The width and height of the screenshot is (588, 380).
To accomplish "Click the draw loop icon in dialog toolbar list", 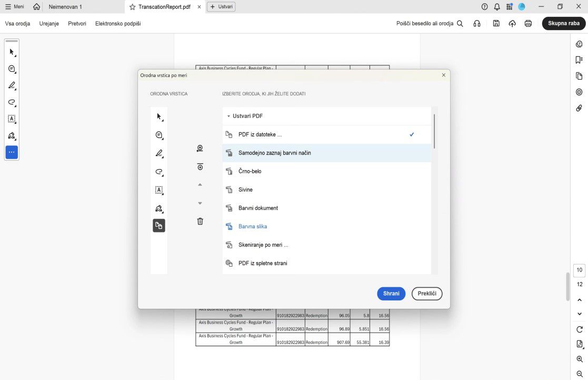I will pos(159,172).
